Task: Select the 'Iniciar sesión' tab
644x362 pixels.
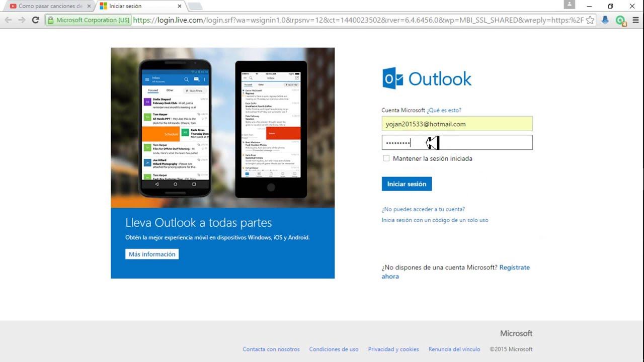Action: click(141, 6)
